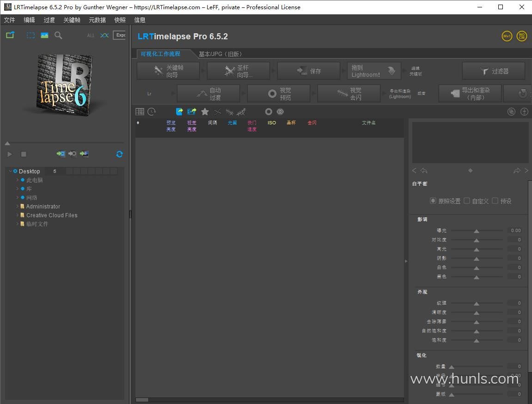Open the 快照 menu
This screenshot has width=532, height=404.
(120, 20)
